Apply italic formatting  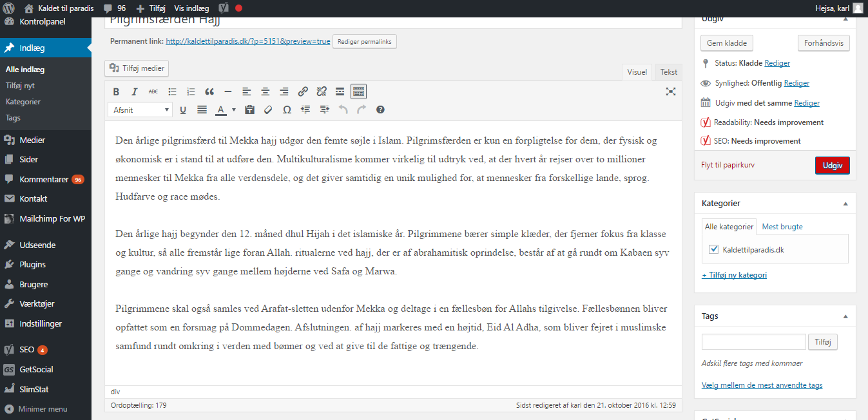point(135,91)
